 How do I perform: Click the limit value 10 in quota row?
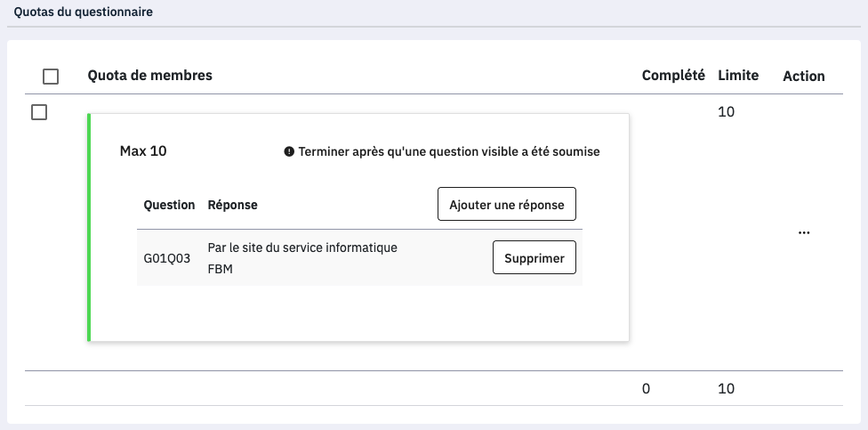727,112
